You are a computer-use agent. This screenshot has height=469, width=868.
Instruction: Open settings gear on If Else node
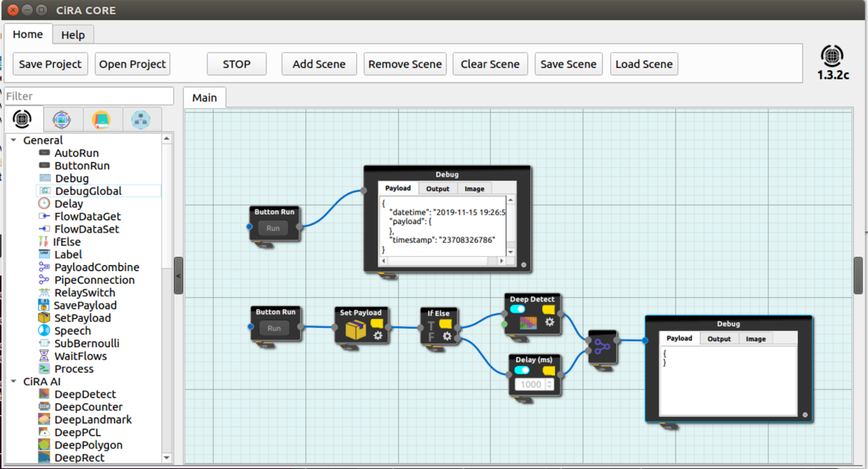pos(447,336)
